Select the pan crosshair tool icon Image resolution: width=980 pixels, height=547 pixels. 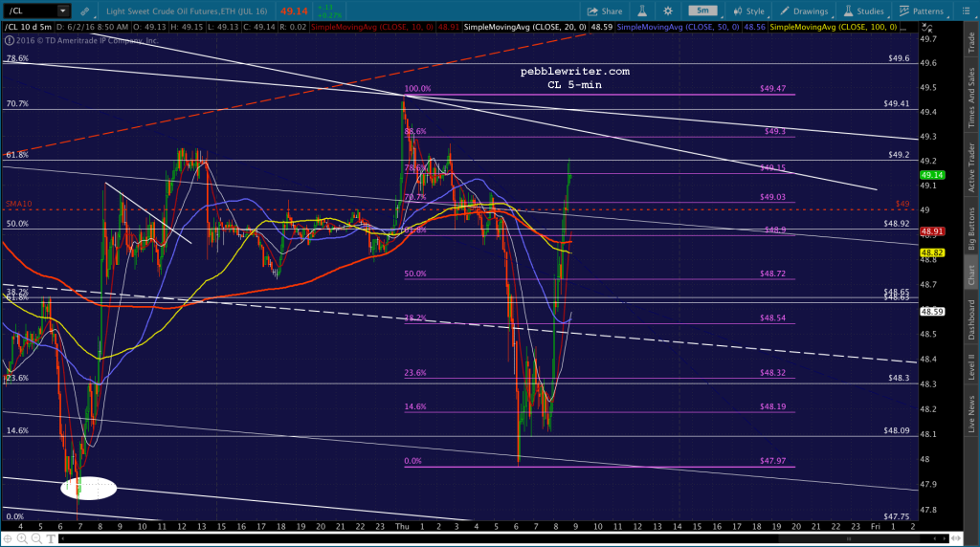(8, 538)
